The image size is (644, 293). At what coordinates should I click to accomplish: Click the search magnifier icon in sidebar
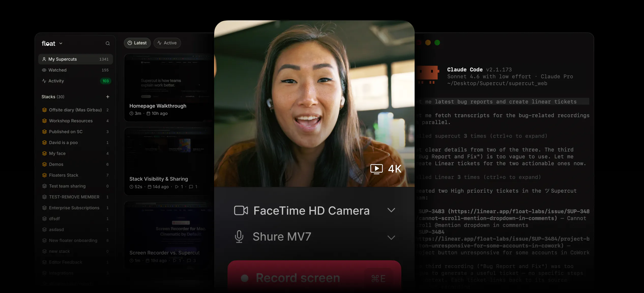click(x=108, y=43)
